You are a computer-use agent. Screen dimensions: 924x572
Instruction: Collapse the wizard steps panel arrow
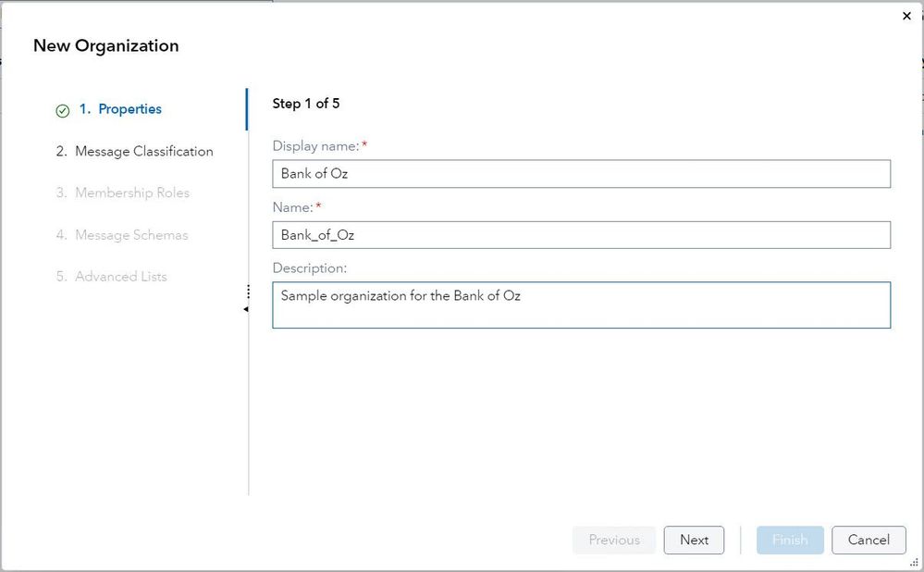click(246, 309)
